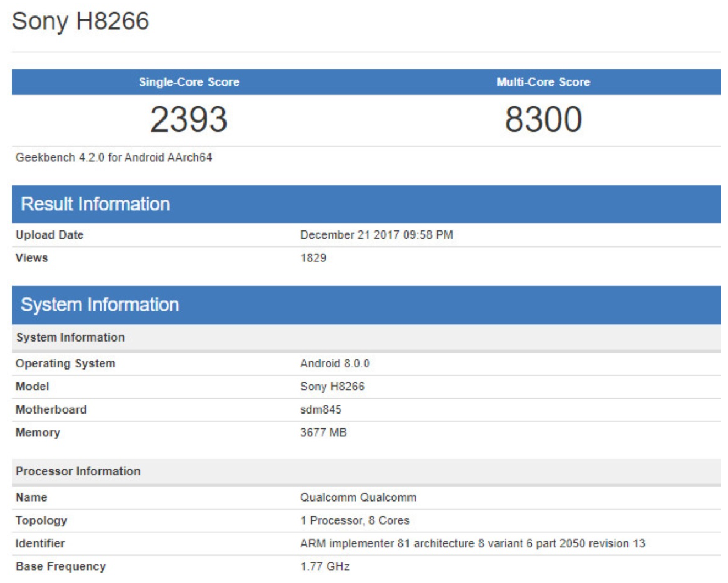Viewport: 728px width, 583px height.
Task: Select the Single-Core Score header
Action: point(189,82)
